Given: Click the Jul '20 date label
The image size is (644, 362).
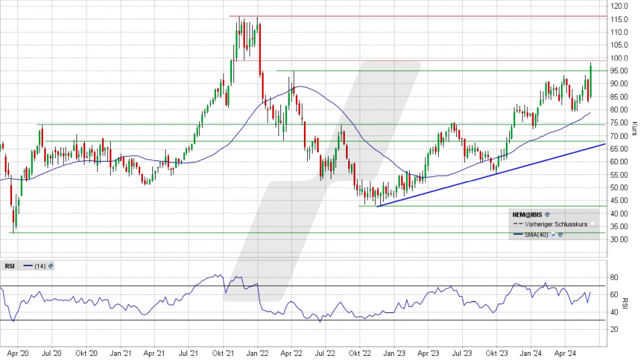Looking at the screenshot, I should (52, 353).
